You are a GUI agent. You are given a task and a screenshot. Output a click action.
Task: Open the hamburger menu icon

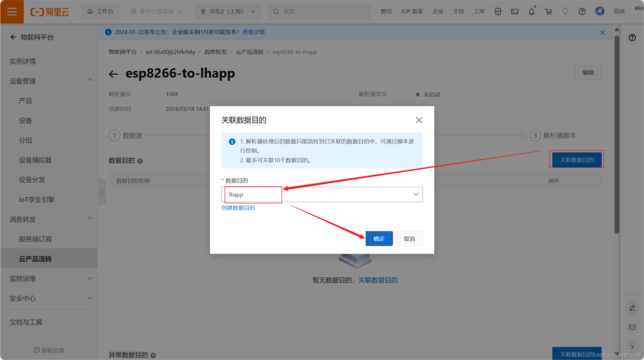click(x=12, y=12)
